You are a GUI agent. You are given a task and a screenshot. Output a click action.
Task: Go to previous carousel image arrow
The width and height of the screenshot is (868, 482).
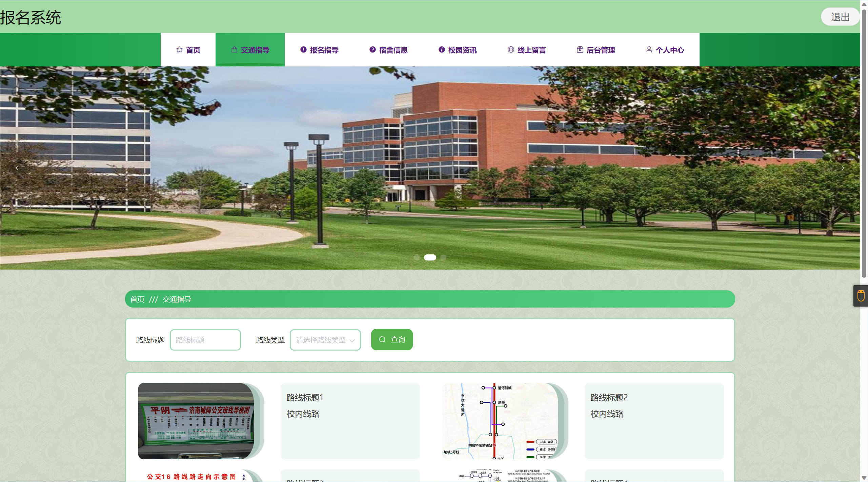[x=17, y=168]
